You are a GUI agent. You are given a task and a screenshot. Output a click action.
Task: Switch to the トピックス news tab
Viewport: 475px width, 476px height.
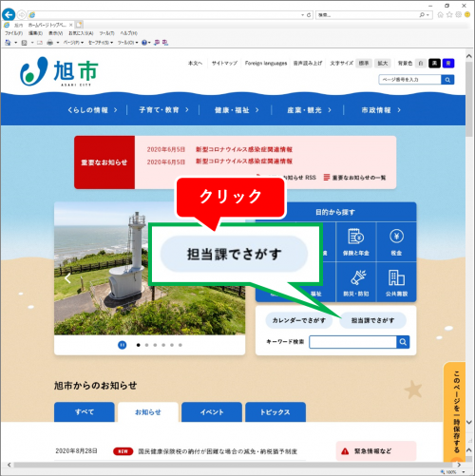[x=275, y=412]
